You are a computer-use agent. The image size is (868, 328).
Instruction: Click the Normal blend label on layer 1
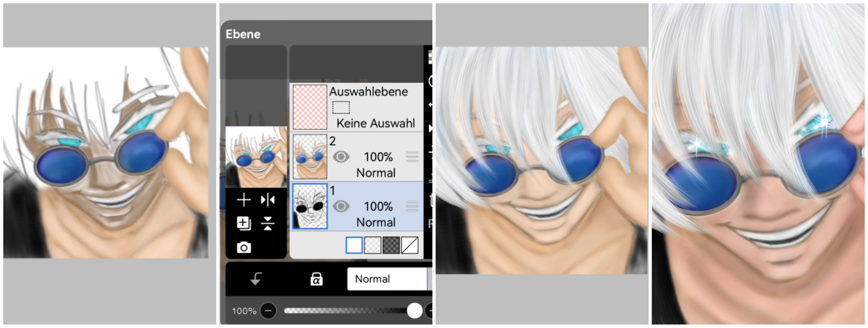pyautogui.click(x=376, y=222)
